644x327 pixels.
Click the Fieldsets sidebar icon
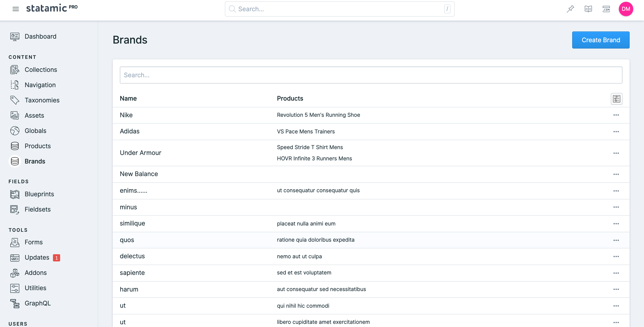pos(15,210)
